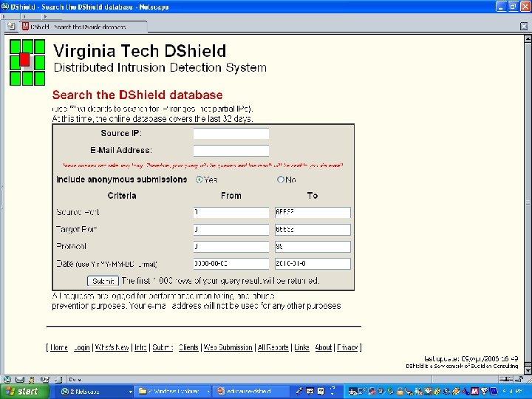This screenshot has height=399, width=532.
Task: Open the Composer icon in status bar
Action: pyautogui.click(x=45, y=379)
